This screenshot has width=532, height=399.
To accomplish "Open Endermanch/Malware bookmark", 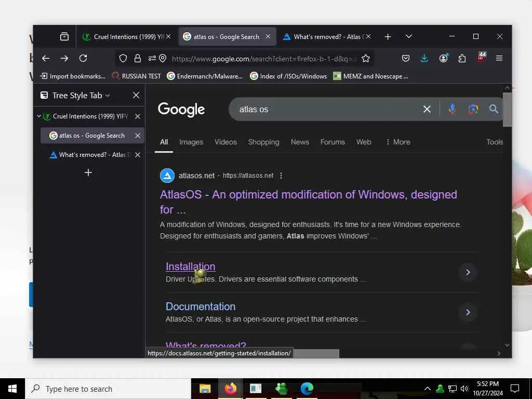I will pyautogui.click(x=205, y=76).
